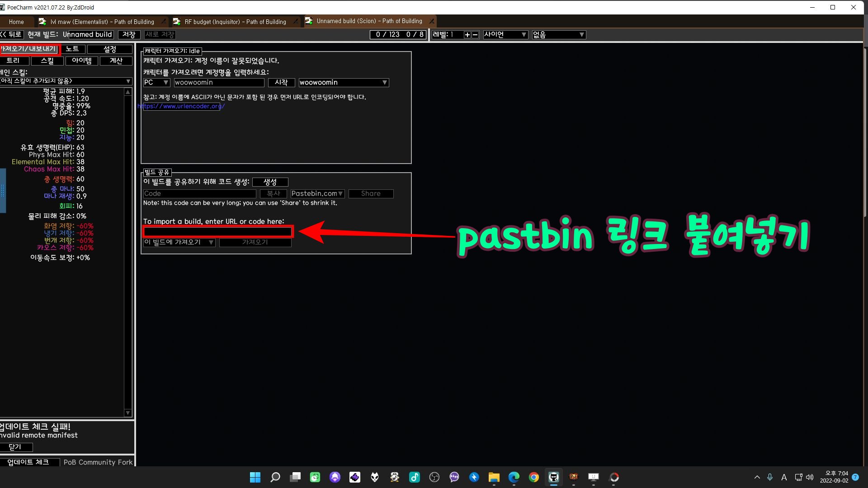The image size is (868, 488).
Task: Expand the PC platform dropdown
Action: click(156, 83)
